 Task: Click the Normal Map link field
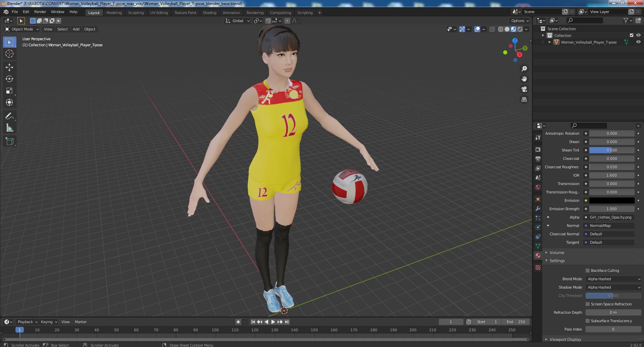pyautogui.click(x=609, y=226)
